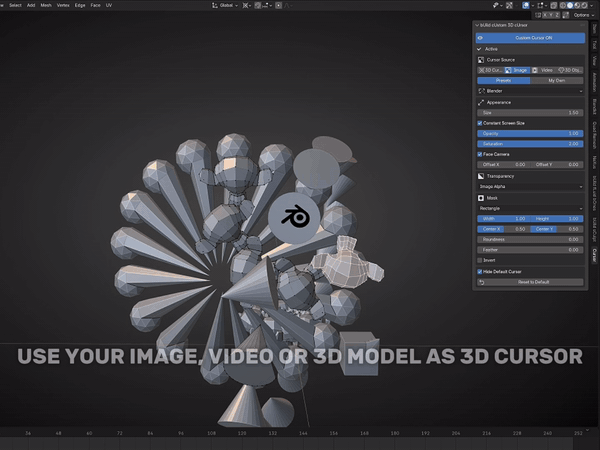600x450 pixels.
Task: Click the mesh symmetry icon beside X
Action: click(x=538, y=15)
